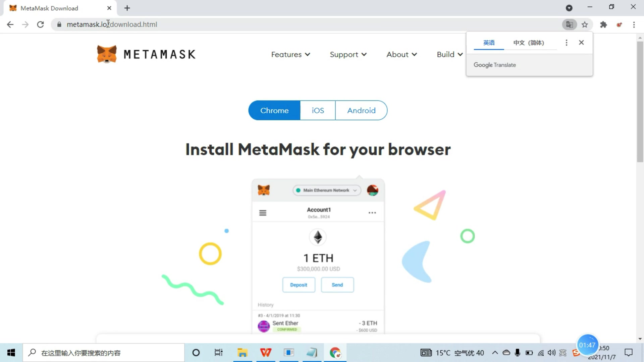Click the Send button in wallet preview
The width and height of the screenshot is (644, 362).
337,285
